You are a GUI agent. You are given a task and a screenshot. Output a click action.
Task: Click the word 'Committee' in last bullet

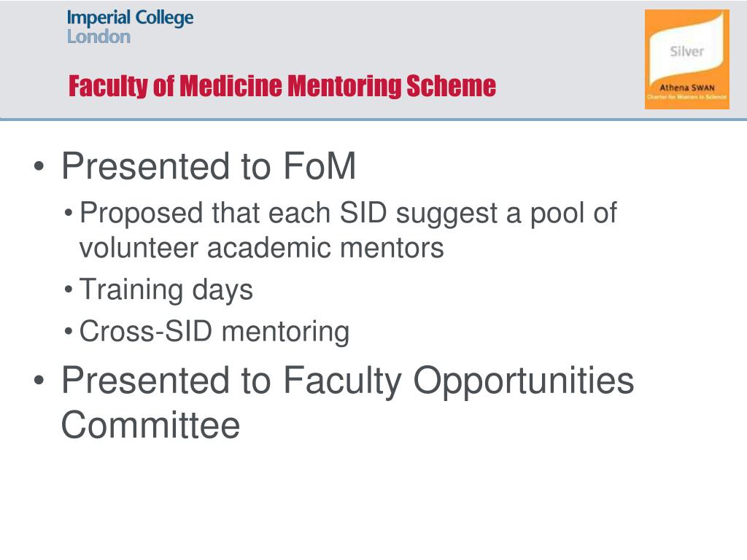coord(150,425)
